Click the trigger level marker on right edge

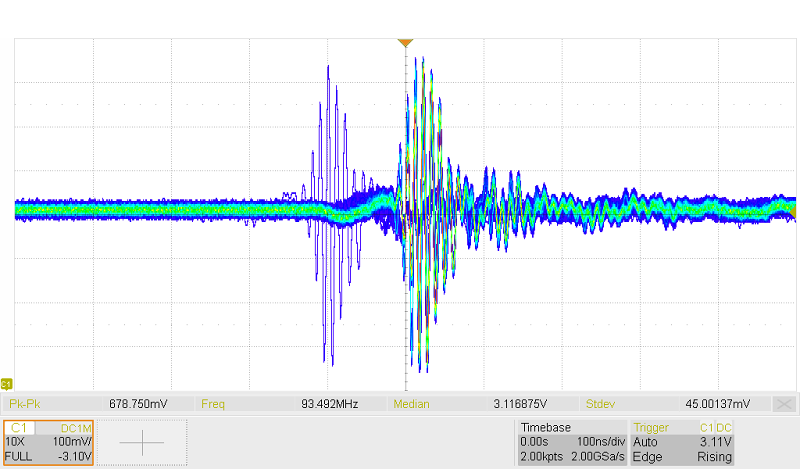[x=793, y=214]
